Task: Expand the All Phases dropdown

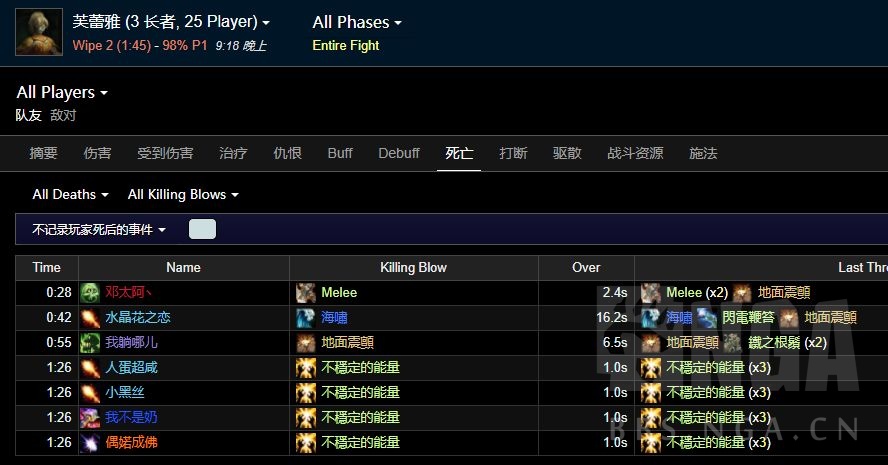Action: point(357,23)
